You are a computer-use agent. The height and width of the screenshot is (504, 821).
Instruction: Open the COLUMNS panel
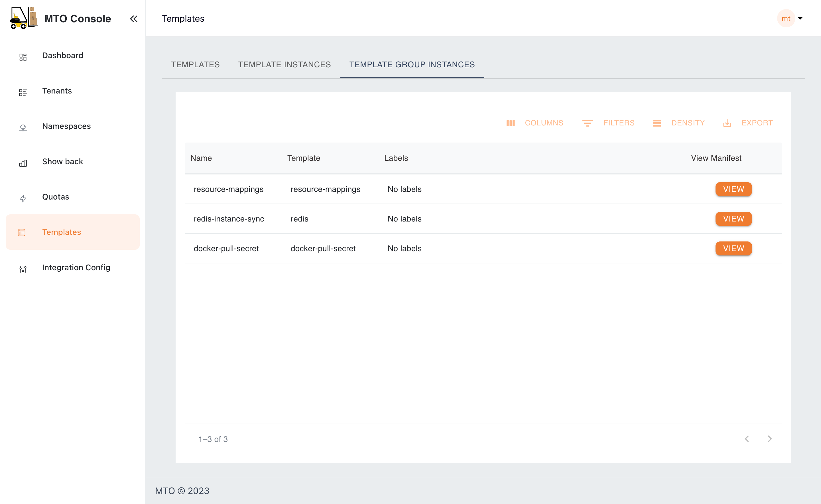(535, 123)
